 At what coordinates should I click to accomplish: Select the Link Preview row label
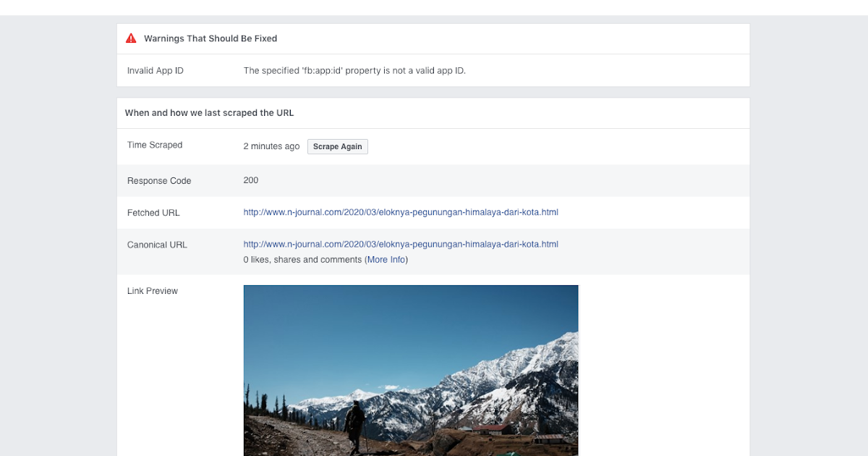click(152, 290)
